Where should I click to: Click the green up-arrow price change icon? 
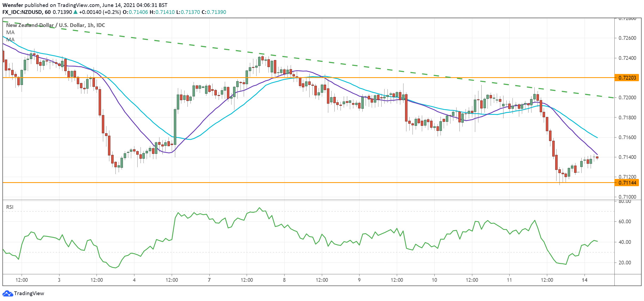[75, 12]
